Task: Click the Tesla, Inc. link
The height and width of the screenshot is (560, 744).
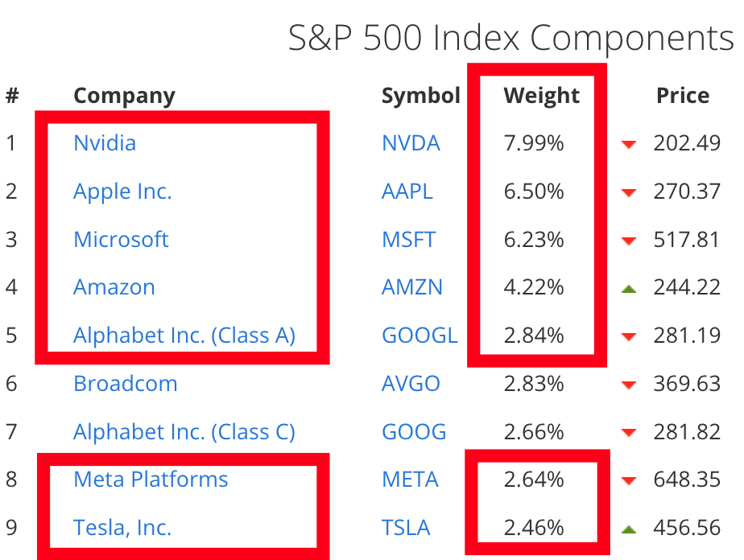Action: click(122, 528)
